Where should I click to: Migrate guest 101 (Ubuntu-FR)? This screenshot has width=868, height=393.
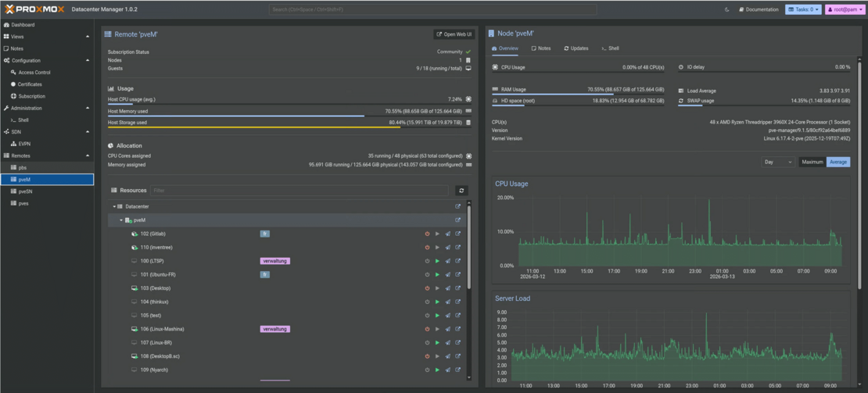tap(448, 274)
